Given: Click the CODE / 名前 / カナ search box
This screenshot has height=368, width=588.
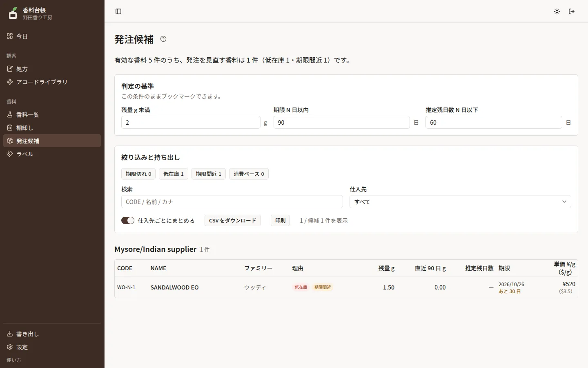Looking at the screenshot, I should 232,202.
